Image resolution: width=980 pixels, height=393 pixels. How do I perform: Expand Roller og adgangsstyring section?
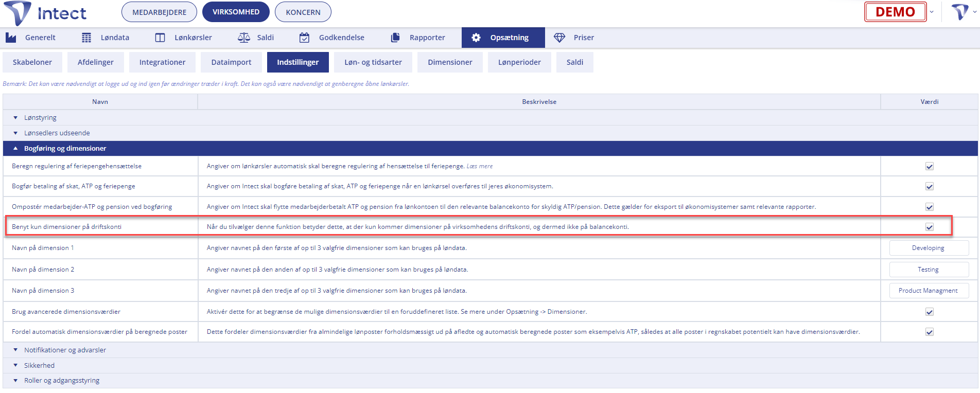tap(490, 381)
